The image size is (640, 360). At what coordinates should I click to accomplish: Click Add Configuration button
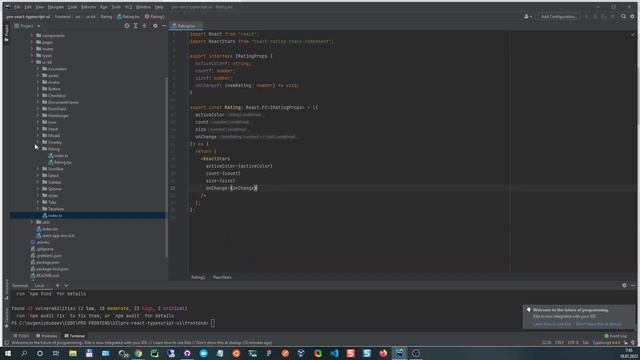pos(559,16)
